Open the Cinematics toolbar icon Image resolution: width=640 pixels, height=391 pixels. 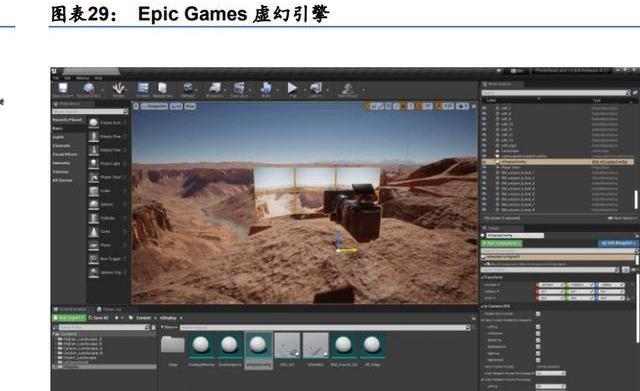(x=239, y=90)
